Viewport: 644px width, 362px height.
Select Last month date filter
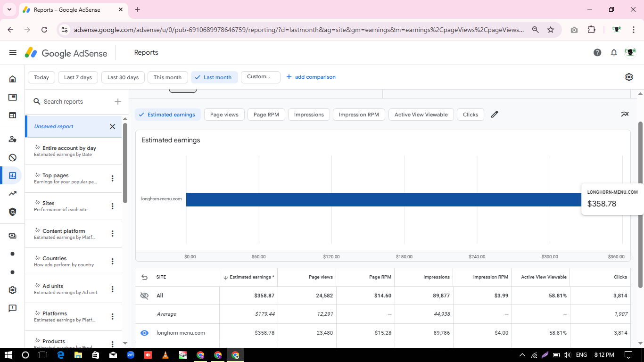214,77
